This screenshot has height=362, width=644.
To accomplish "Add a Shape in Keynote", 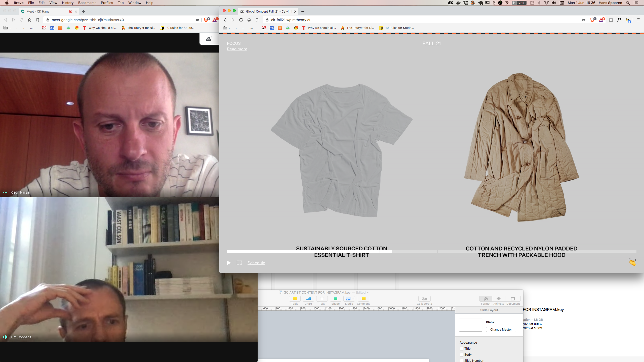I will coord(335,299).
